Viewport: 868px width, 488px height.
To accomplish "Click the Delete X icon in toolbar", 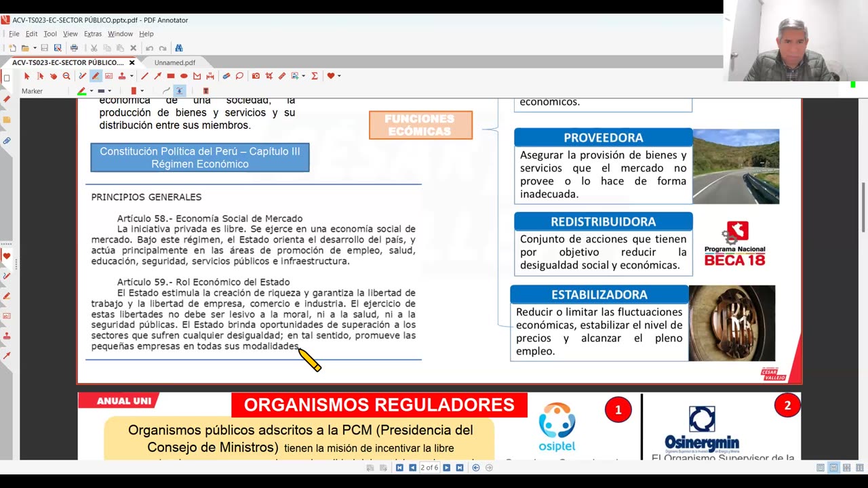I will tap(133, 48).
